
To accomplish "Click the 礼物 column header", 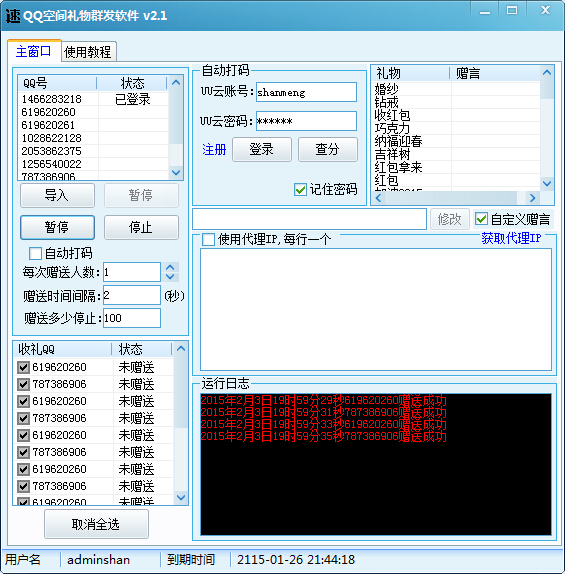I will pos(411,73).
